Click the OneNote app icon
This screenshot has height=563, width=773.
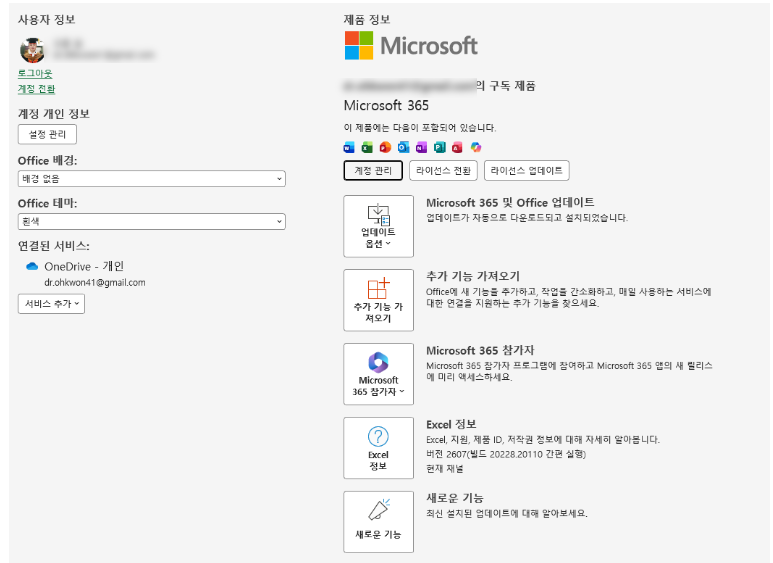click(422, 147)
